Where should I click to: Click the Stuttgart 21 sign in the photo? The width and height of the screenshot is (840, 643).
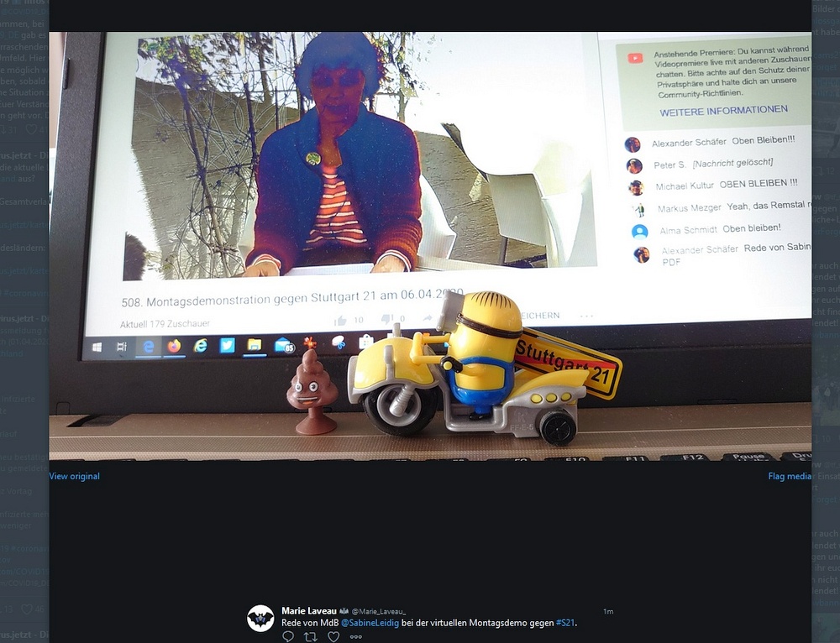[568, 363]
